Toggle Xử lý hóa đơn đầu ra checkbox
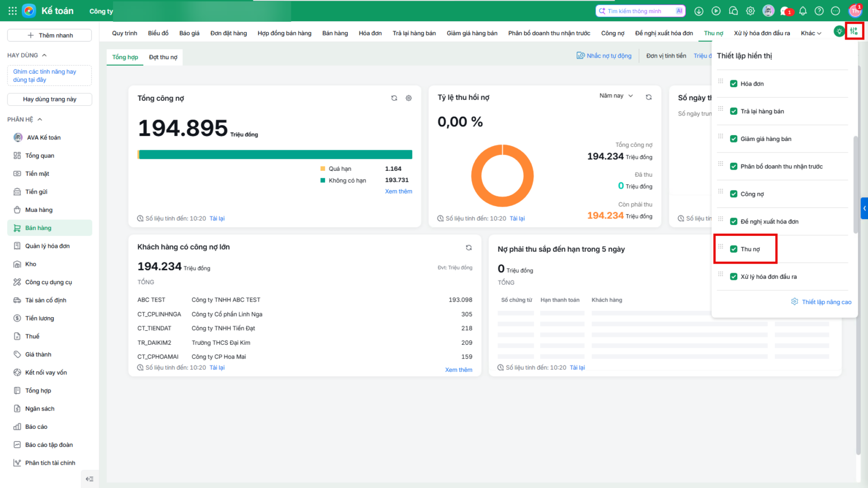The width and height of the screenshot is (868, 488). pyautogui.click(x=733, y=277)
